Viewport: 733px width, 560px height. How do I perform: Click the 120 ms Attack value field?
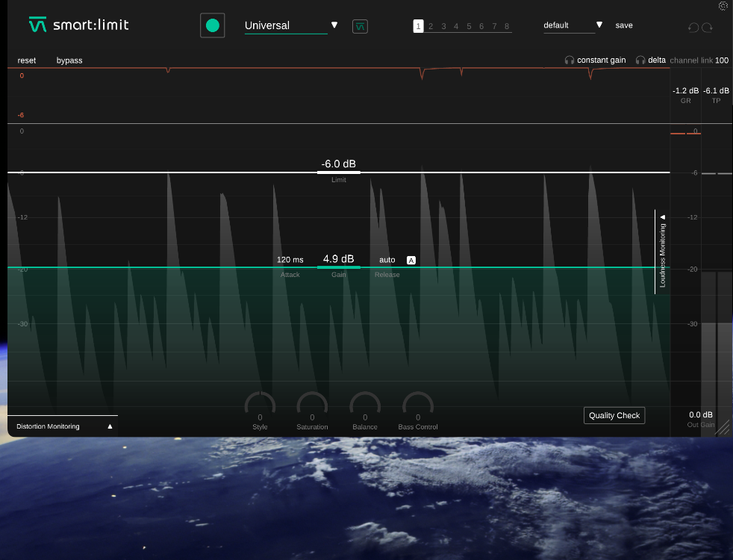point(290,260)
